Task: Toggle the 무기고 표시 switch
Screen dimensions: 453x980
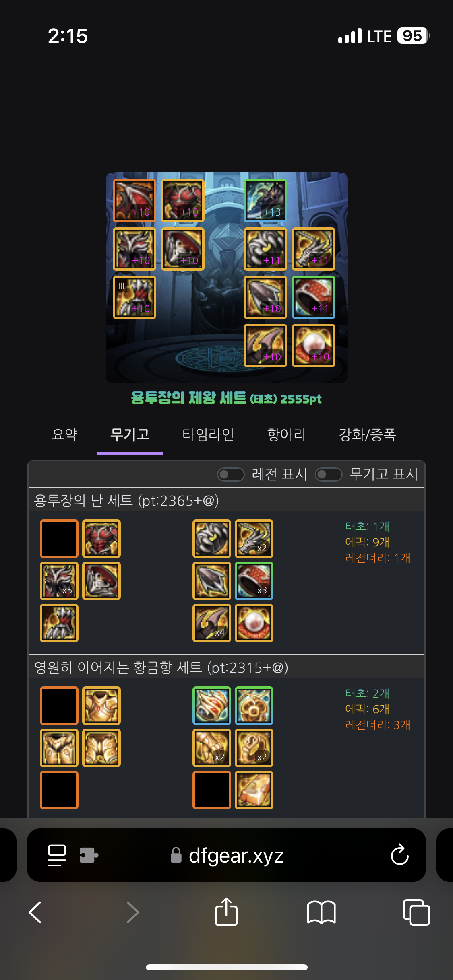Action: tap(328, 474)
